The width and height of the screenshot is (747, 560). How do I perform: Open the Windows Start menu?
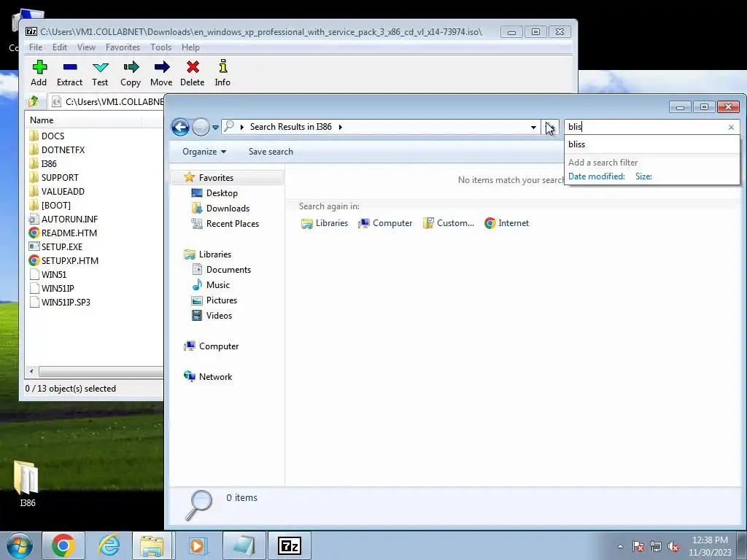pos(20,545)
